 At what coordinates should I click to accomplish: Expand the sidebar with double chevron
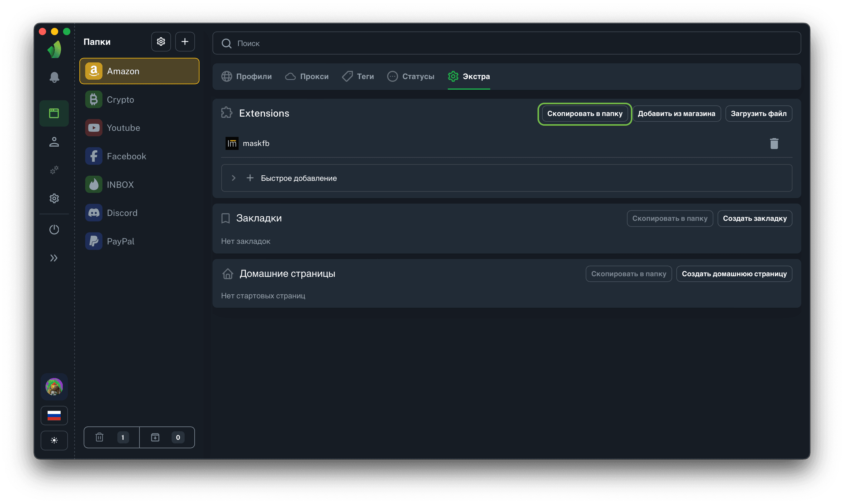click(54, 258)
